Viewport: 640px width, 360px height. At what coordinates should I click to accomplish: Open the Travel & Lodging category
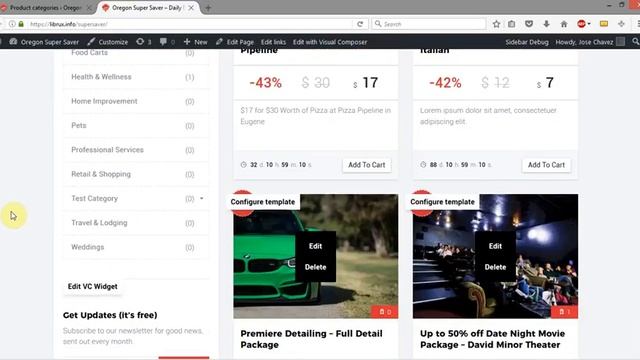coord(99,222)
